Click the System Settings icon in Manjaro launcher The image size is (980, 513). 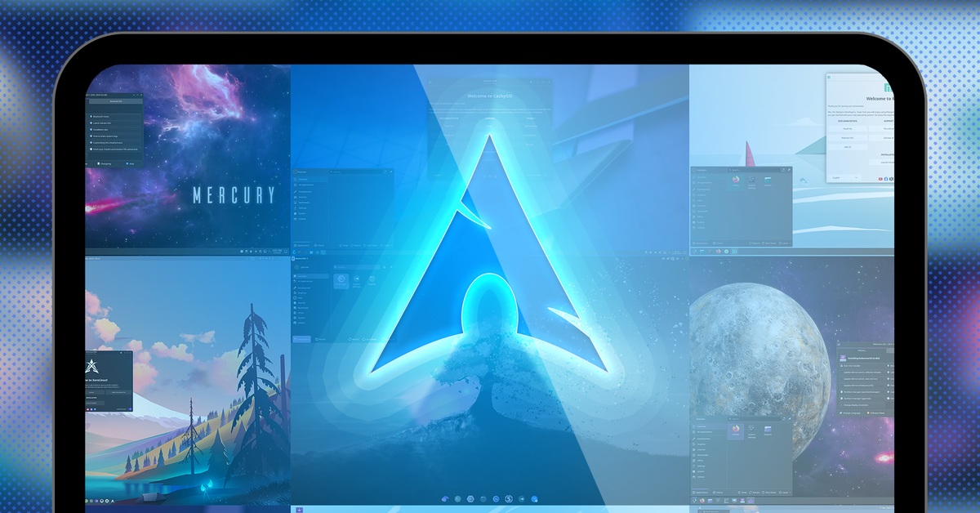pyautogui.click(x=752, y=181)
